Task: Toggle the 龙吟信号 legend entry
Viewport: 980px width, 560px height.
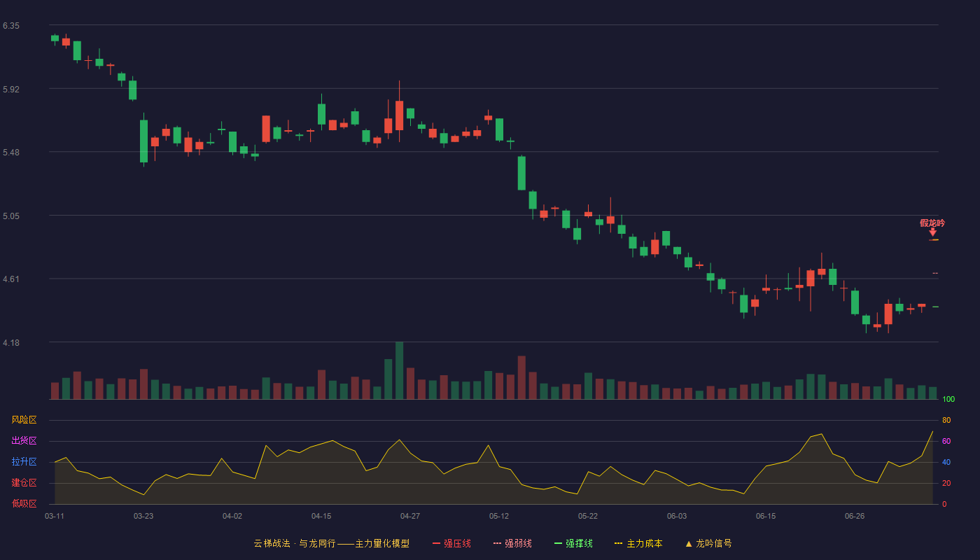Action: tap(708, 543)
